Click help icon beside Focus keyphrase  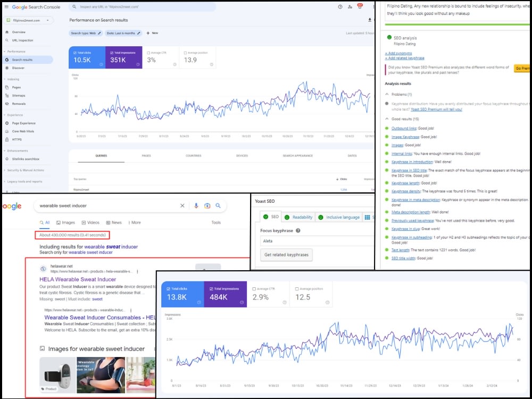pyautogui.click(x=298, y=230)
